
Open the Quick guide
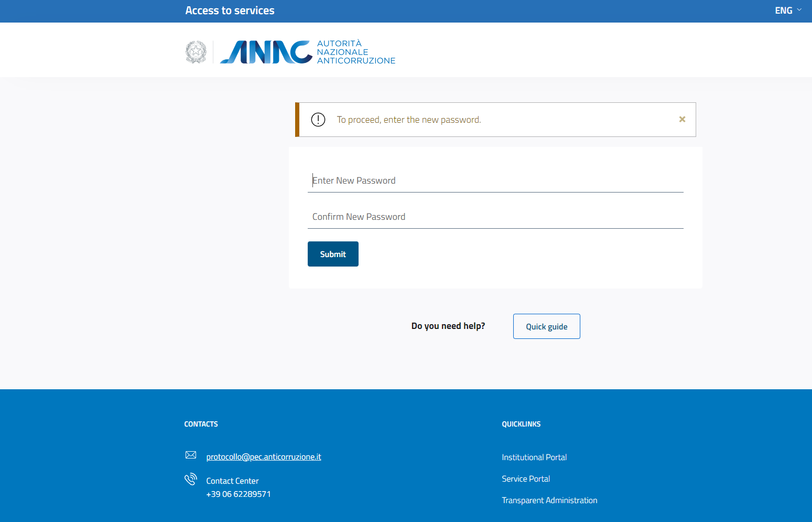546,326
